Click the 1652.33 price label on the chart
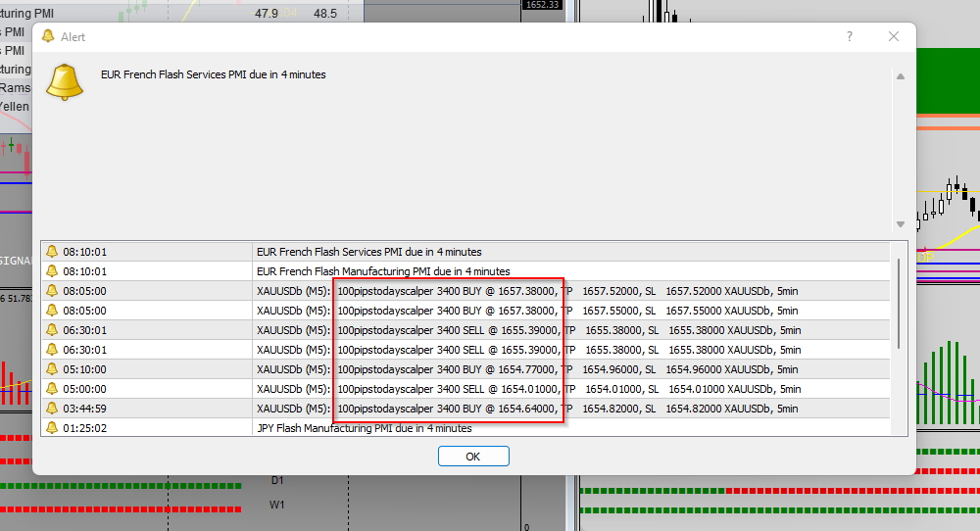Screen dimensions: 980x531 pos(542,4)
